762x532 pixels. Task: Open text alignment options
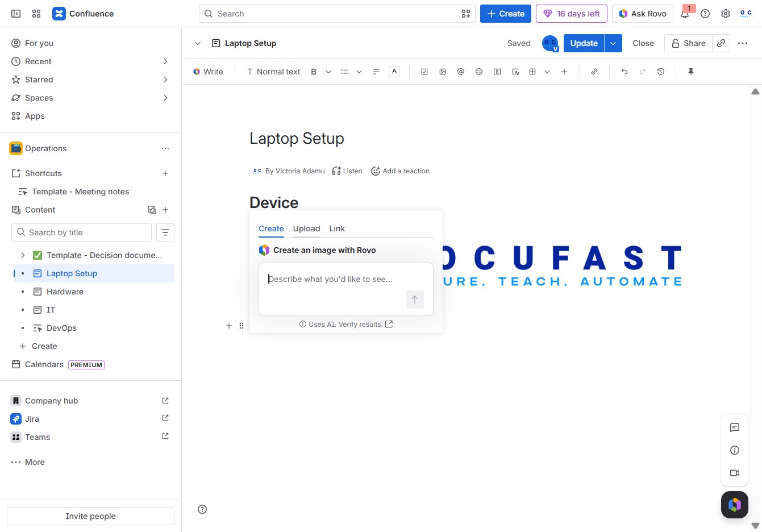tap(376, 72)
